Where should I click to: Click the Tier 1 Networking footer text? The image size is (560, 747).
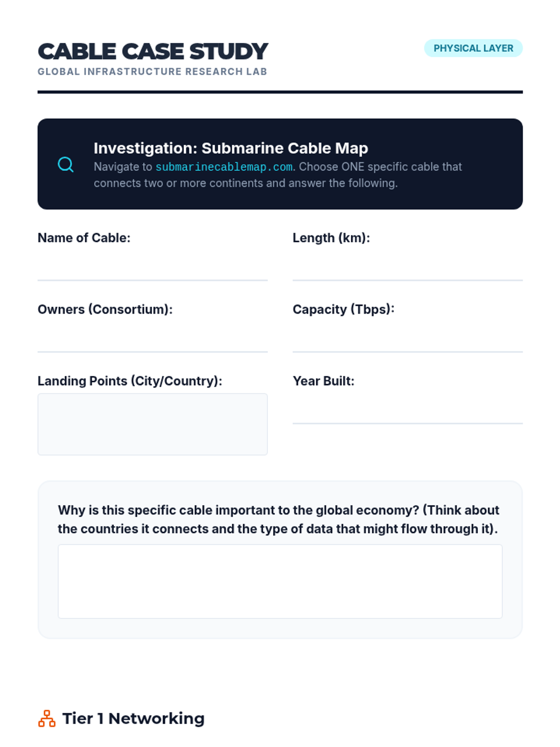133,719
